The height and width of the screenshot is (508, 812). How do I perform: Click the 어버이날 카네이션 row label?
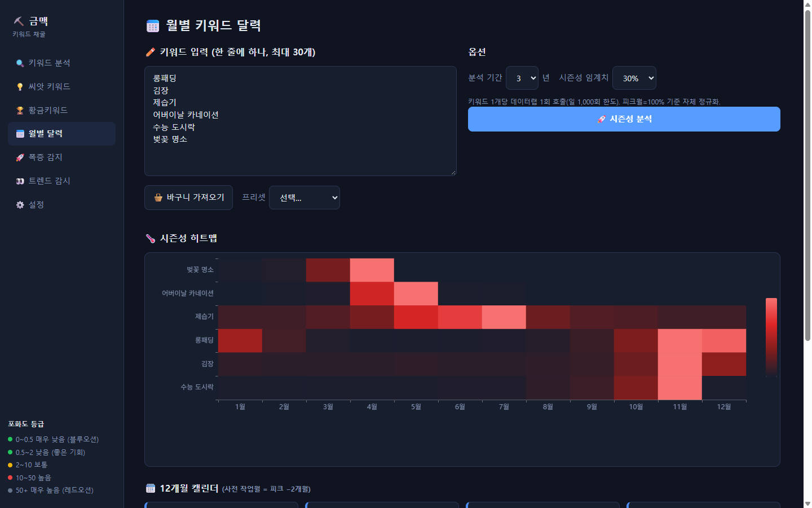188,294
